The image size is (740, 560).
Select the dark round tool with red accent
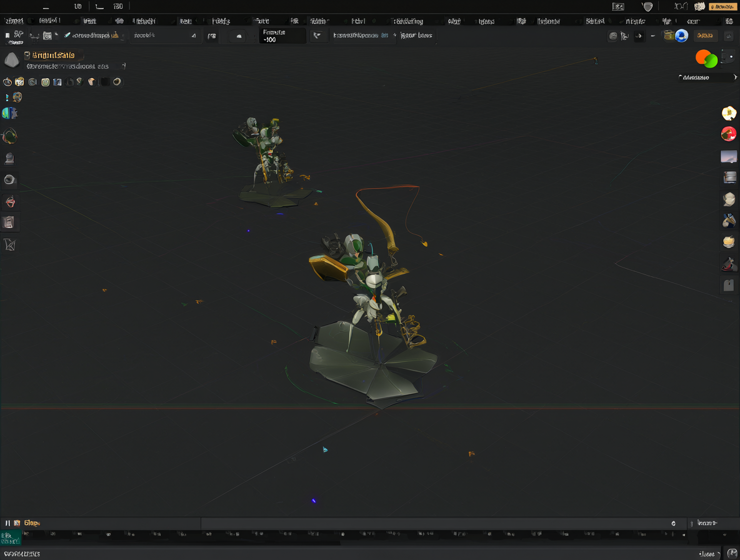point(9,136)
